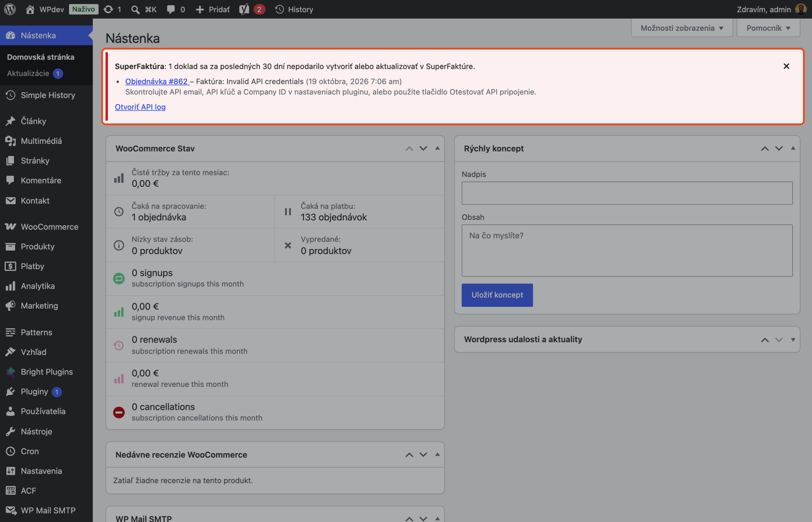Viewport: 812px width, 522px height.
Task: Open Bright Plugins menu
Action: click(46, 372)
